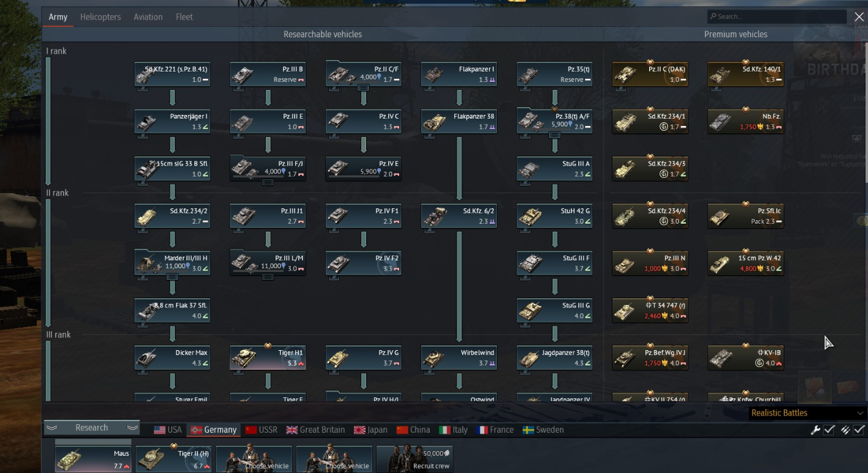Select the Wirbelwind vehicle
868x473 pixels.
tap(458, 358)
